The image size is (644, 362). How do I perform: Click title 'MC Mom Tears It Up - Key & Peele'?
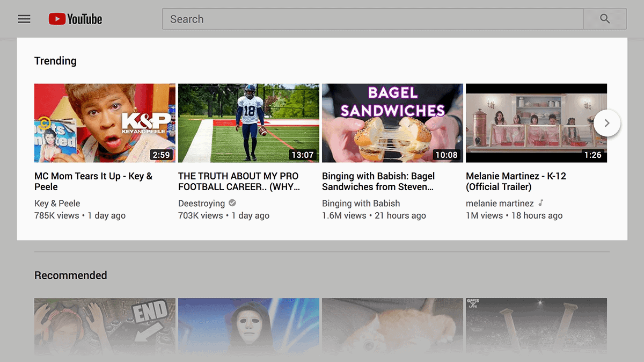93,182
